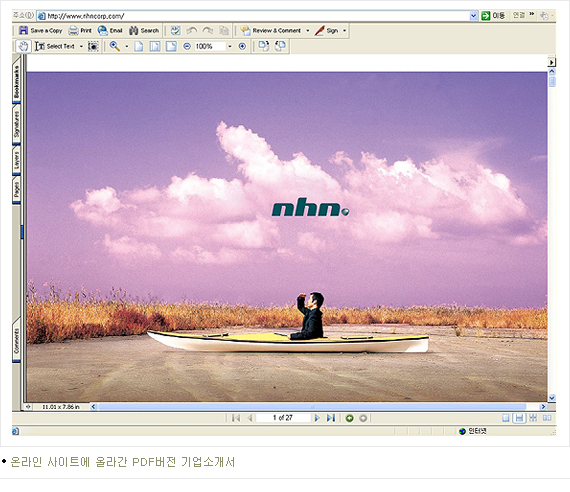Go to previous page arrow
This screenshot has height=492, width=570.
coord(250,418)
